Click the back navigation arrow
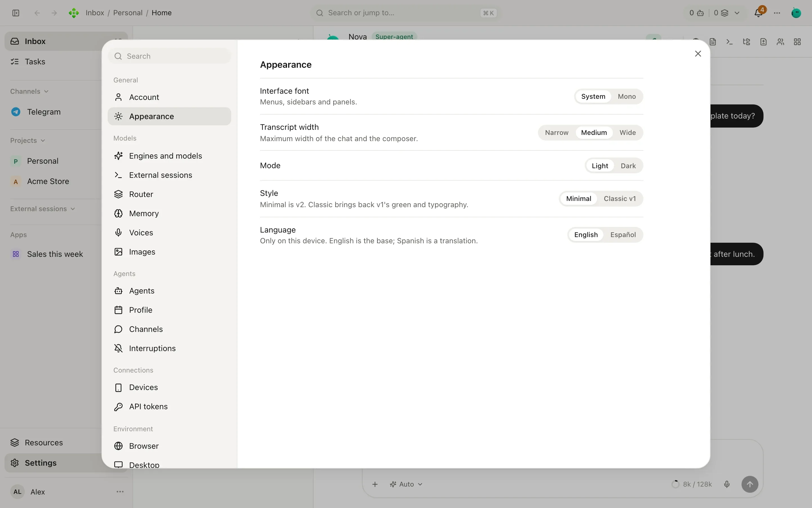The image size is (812, 508). tap(37, 13)
